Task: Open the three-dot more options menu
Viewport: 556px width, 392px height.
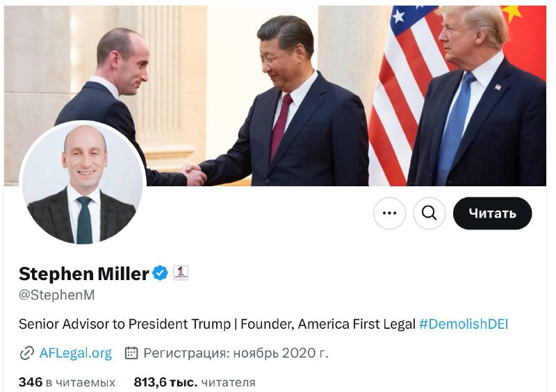Action: click(x=389, y=213)
